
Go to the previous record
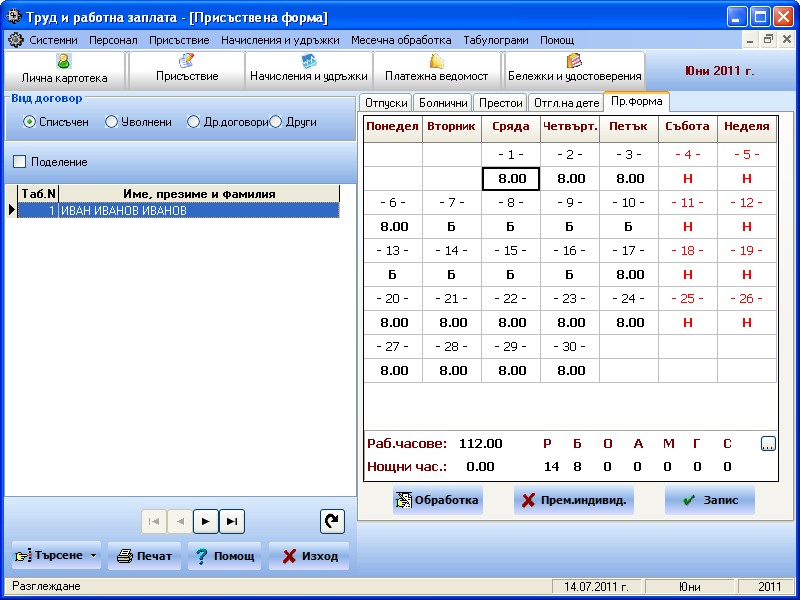[x=180, y=521]
